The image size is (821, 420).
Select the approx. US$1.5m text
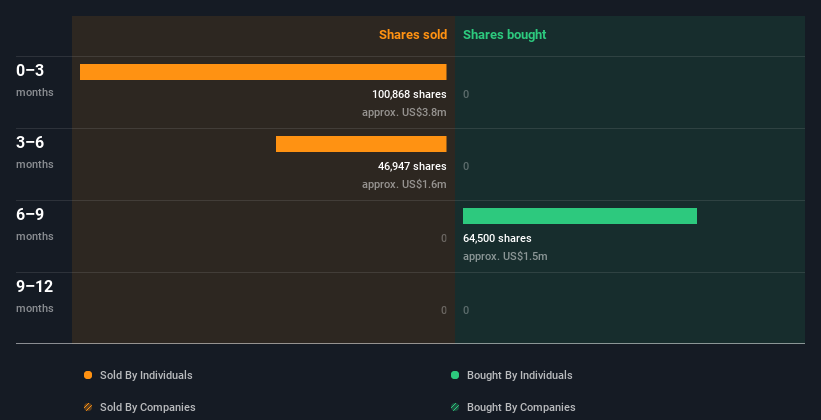505,256
